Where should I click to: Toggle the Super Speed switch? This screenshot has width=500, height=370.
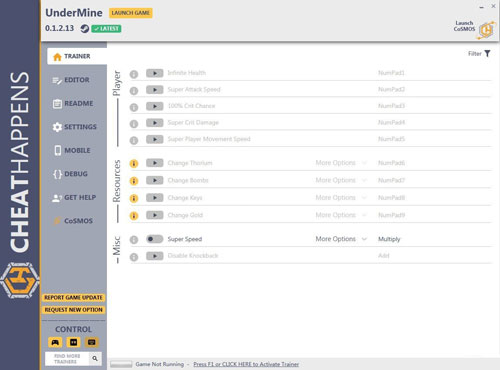pos(155,239)
